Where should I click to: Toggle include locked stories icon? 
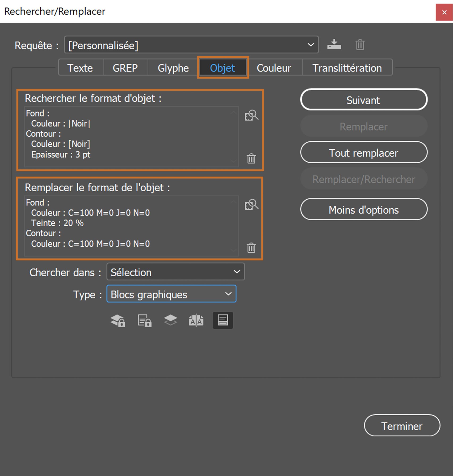[x=144, y=321]
